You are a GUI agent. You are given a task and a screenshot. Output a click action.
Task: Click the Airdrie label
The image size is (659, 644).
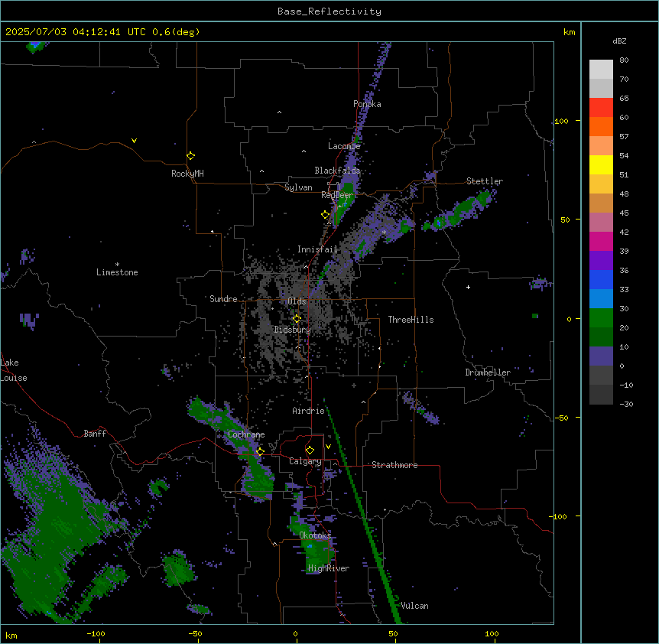(308, 411)
